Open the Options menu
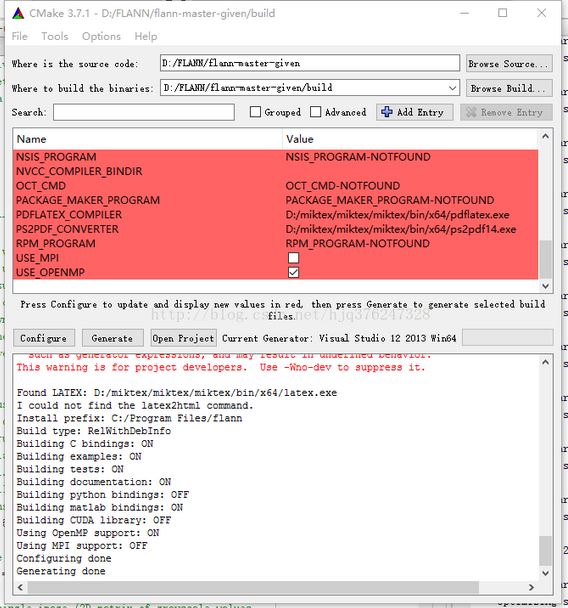568x608 pixels. [101, 36]
